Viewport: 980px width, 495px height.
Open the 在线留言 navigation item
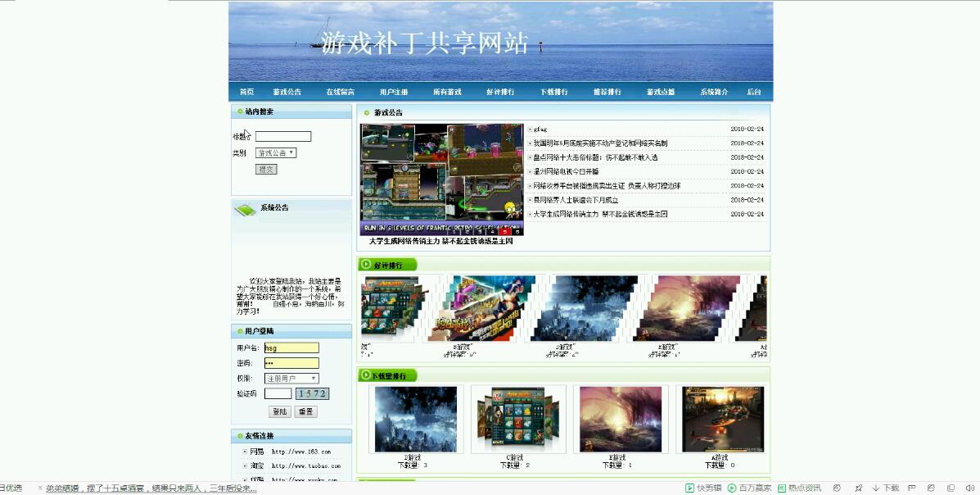[340, 92]
